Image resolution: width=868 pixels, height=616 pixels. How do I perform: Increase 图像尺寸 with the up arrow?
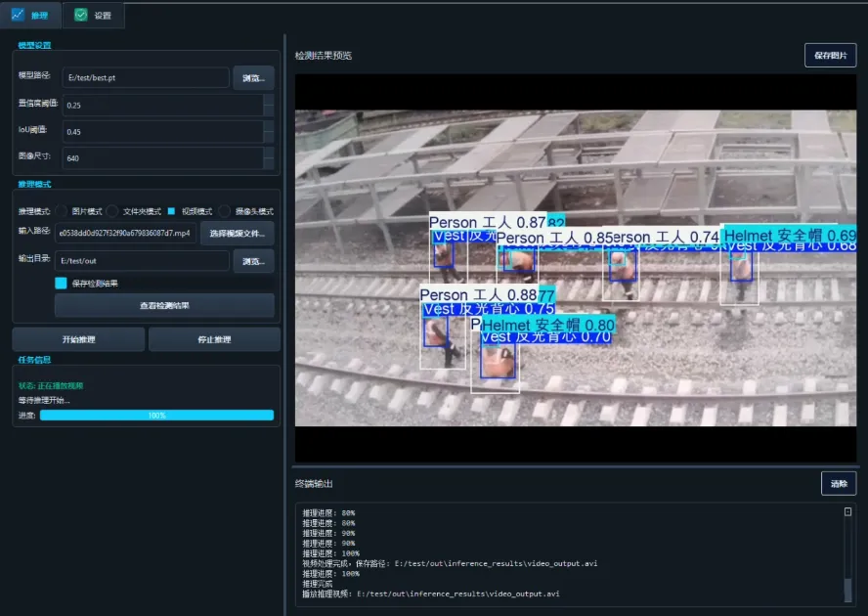point(269,153)
